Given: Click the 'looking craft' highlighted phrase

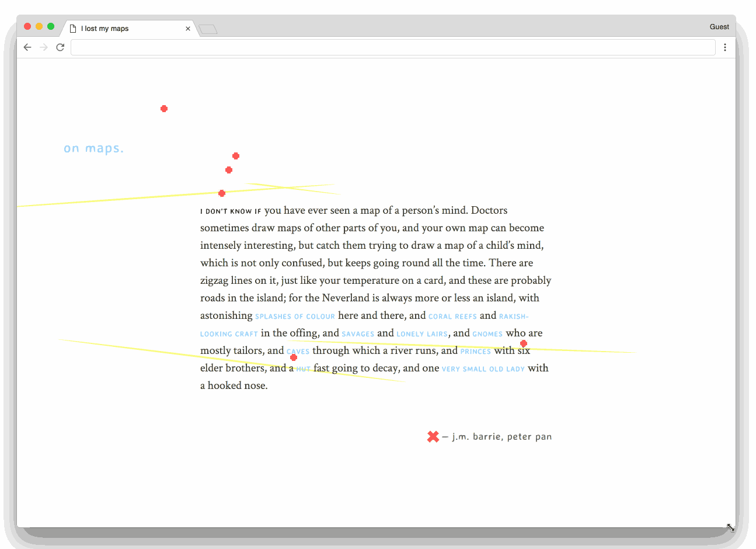Looking at the screenshot, I should (x=229, y=334).
